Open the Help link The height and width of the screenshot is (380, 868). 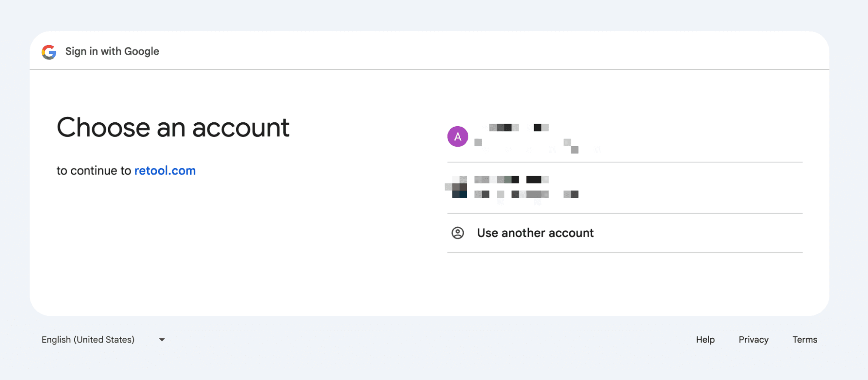[x=705, y=340]
